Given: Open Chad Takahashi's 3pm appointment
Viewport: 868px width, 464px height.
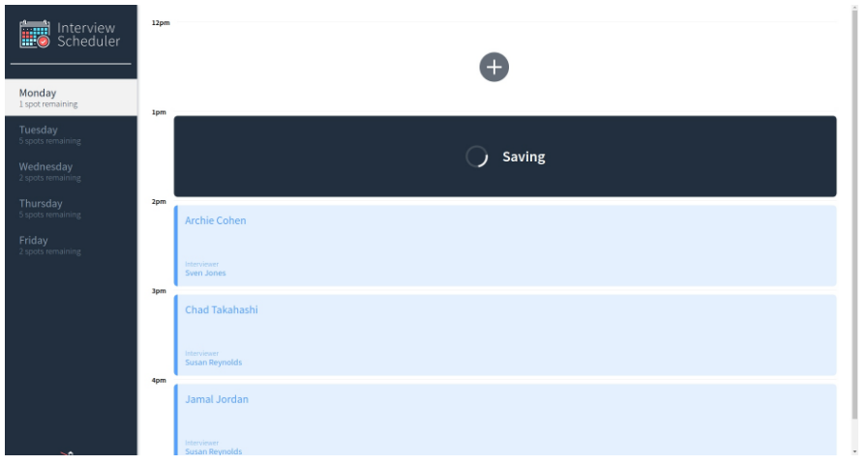Looking at the screenshot, I should pyautogui.click(x=505, y=335).
